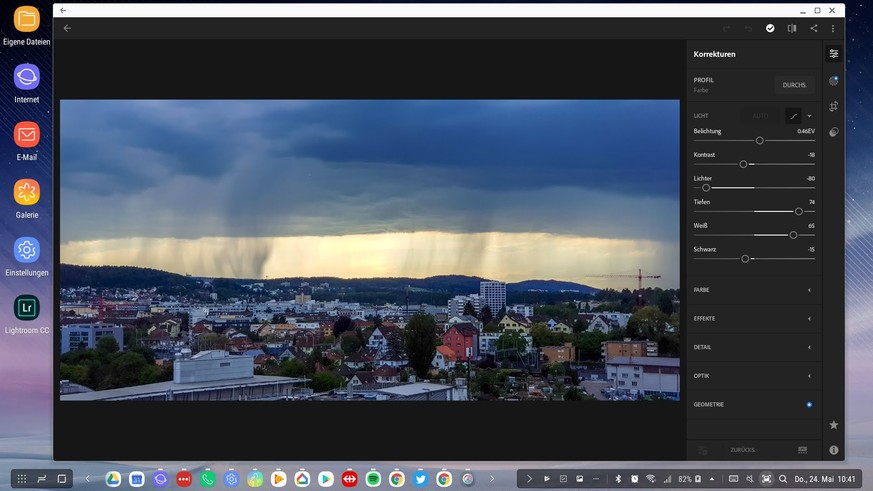The height and width of the screenshot is (491, 873).
Task: Open the star rating icon
Action: tap(833, 425)
